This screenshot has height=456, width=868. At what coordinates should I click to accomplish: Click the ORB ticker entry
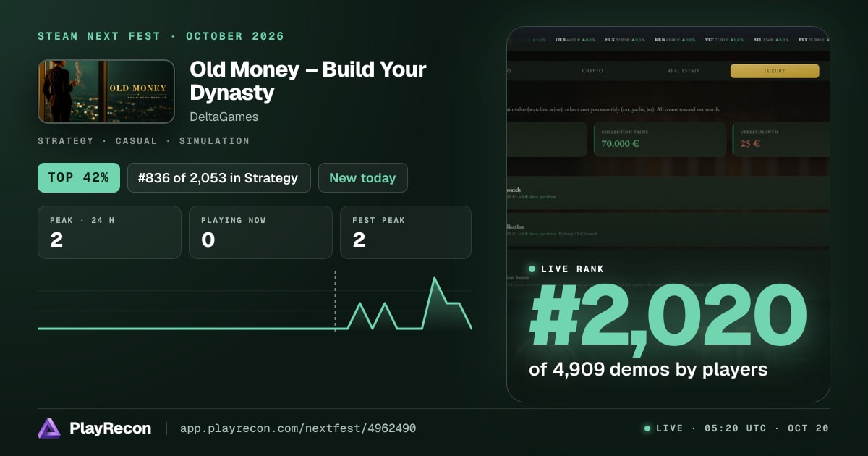[x=576, y=40]
